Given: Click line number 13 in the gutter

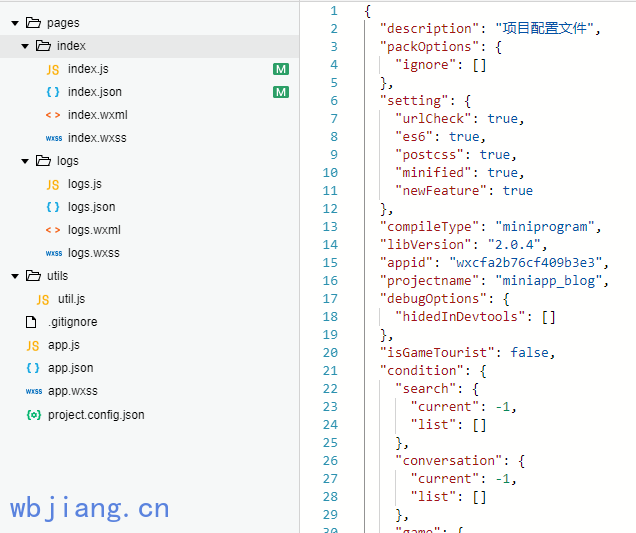Looking at the screenshot, I should coord(331,226).
